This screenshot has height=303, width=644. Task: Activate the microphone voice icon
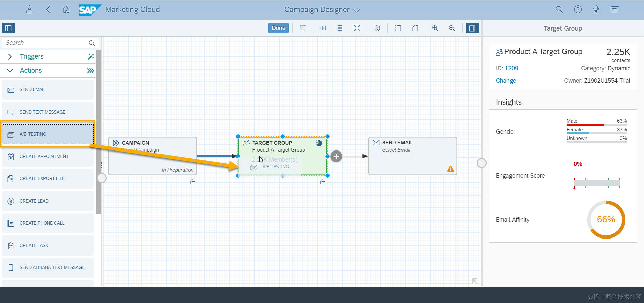(596, 9)
